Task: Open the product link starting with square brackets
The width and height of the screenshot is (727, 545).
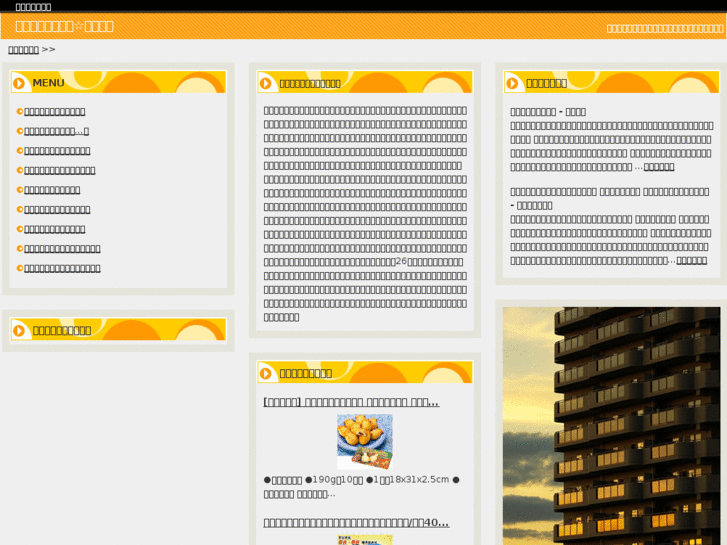Action: 351,402
